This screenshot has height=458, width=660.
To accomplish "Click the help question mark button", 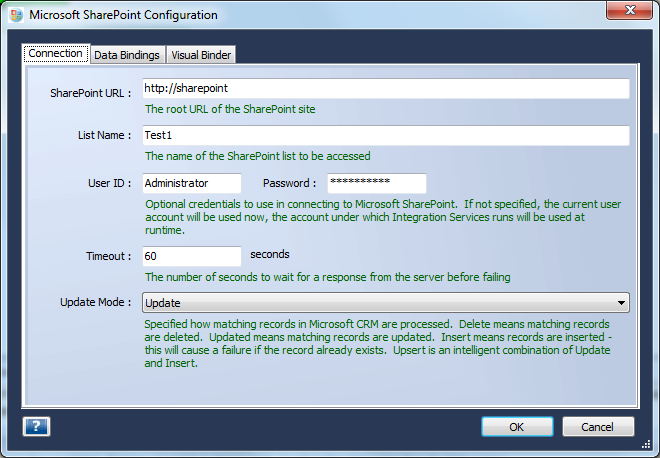I will [x=36, y=426].
